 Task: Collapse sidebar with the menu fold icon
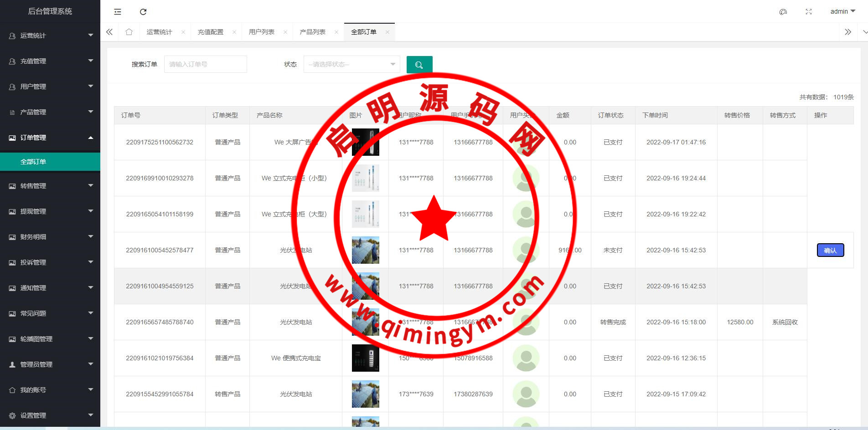click(118, 12)
